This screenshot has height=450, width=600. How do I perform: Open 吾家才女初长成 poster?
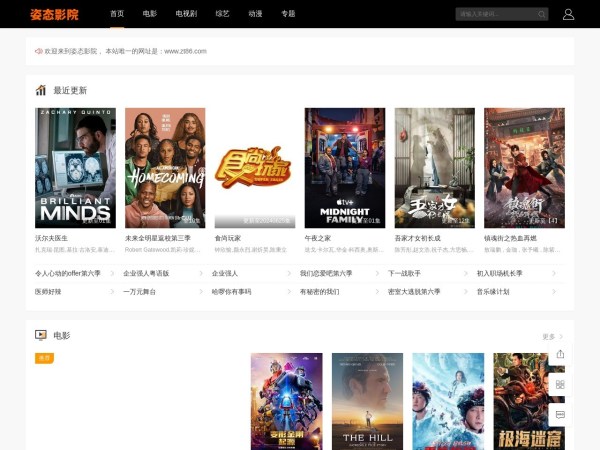coord(435,168)
